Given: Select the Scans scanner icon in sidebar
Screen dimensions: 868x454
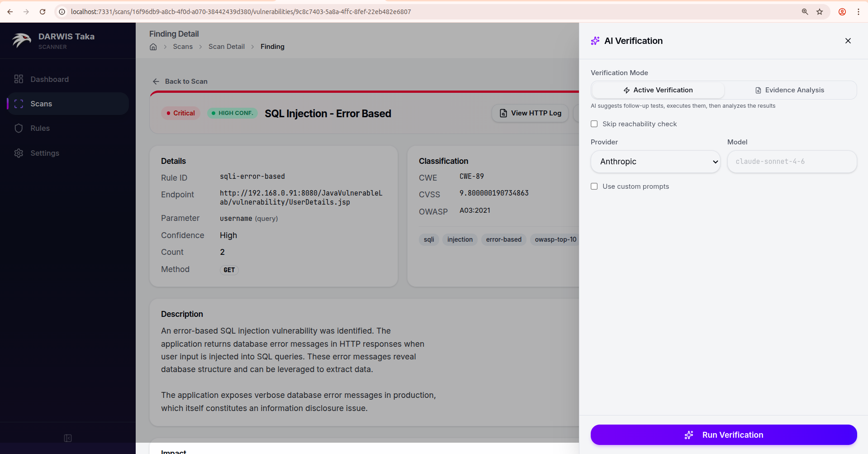Looking at the screenshot, I should click(x=19, y=103).
